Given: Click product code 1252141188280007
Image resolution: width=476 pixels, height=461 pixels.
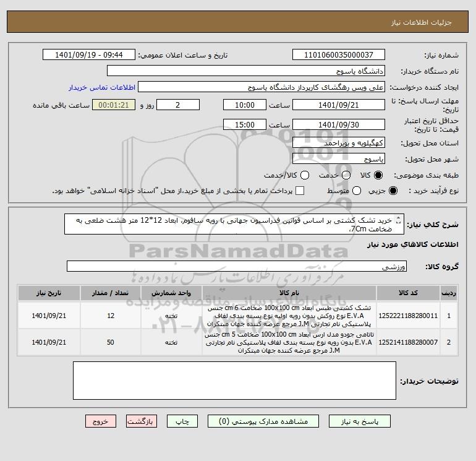Looking at the screenshot, I should 408,342.
